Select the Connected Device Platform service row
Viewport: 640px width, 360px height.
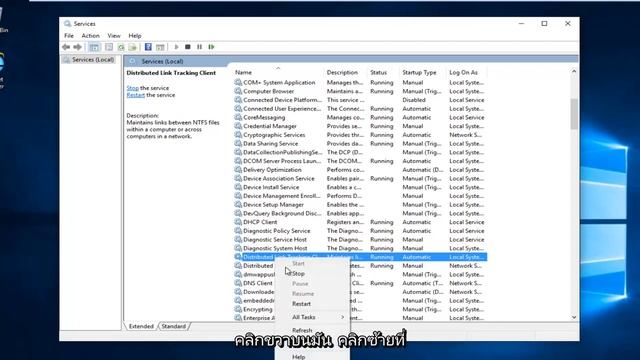click(x=360, y=100)
